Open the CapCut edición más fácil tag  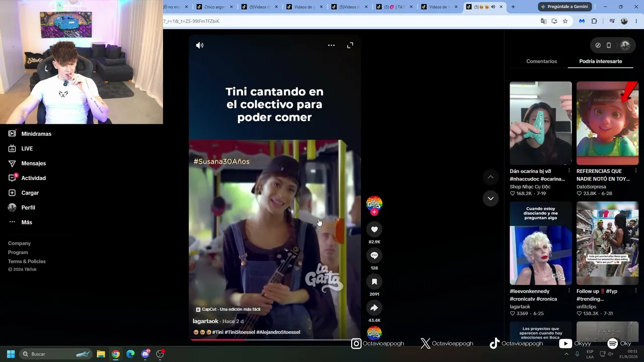228,309
